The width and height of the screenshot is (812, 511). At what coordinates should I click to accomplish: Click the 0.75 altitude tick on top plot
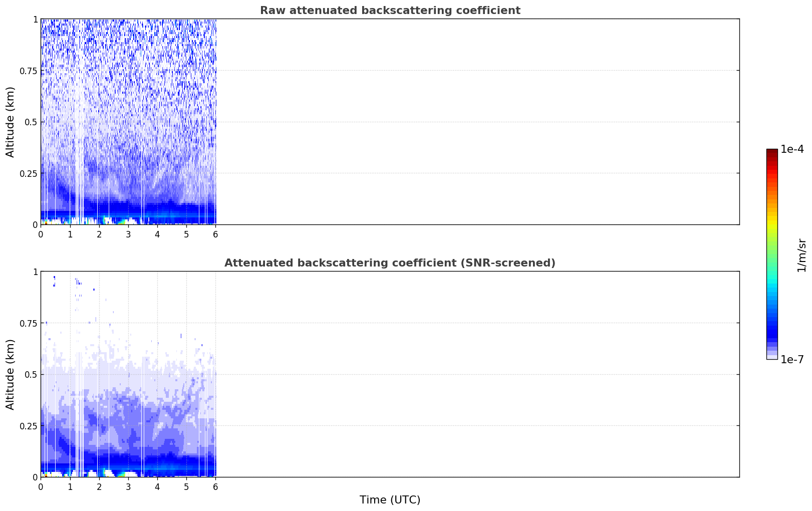coord(29,71)
